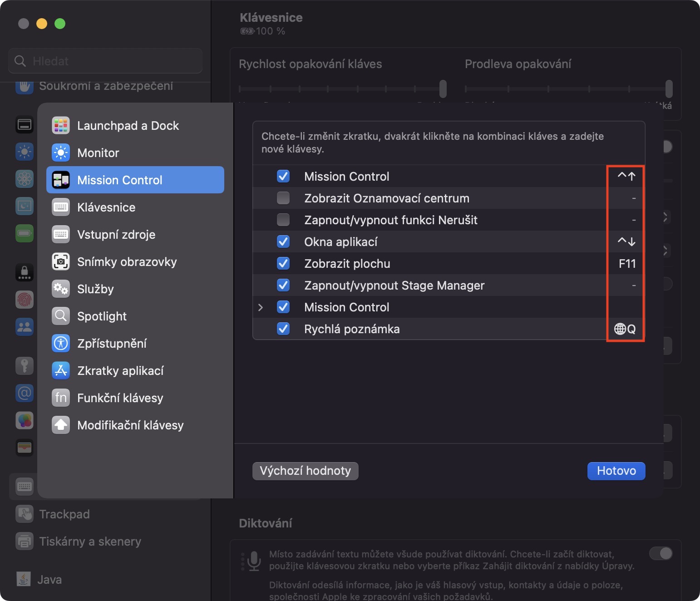The width and height of the screenshot is (700, 601).
Task: Select the Spotlight magnifier icon
Action: [61, 316]
